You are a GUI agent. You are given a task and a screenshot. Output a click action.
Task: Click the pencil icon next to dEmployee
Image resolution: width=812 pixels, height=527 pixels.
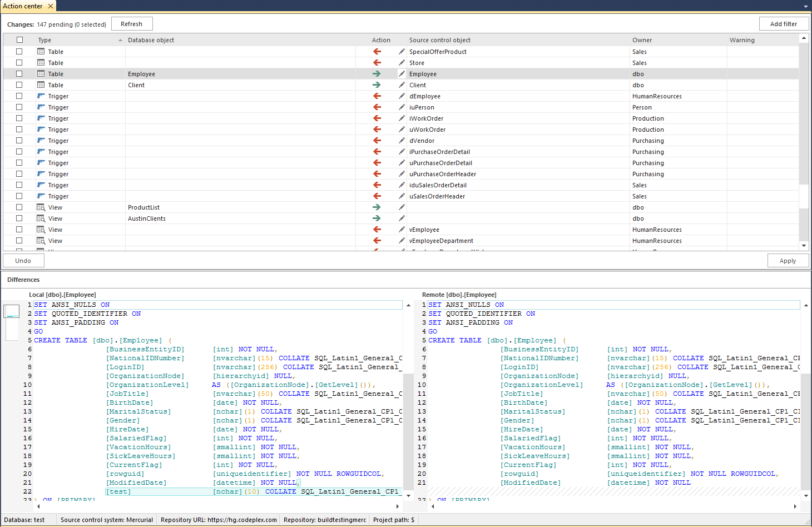402,96
